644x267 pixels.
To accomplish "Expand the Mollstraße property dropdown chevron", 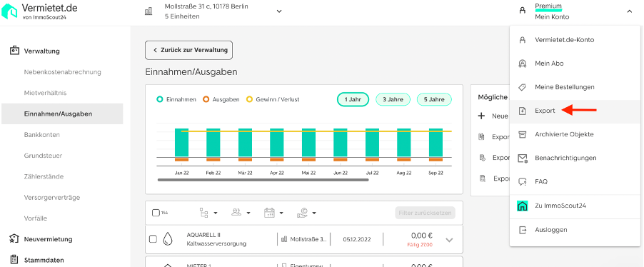I will 279,11.
